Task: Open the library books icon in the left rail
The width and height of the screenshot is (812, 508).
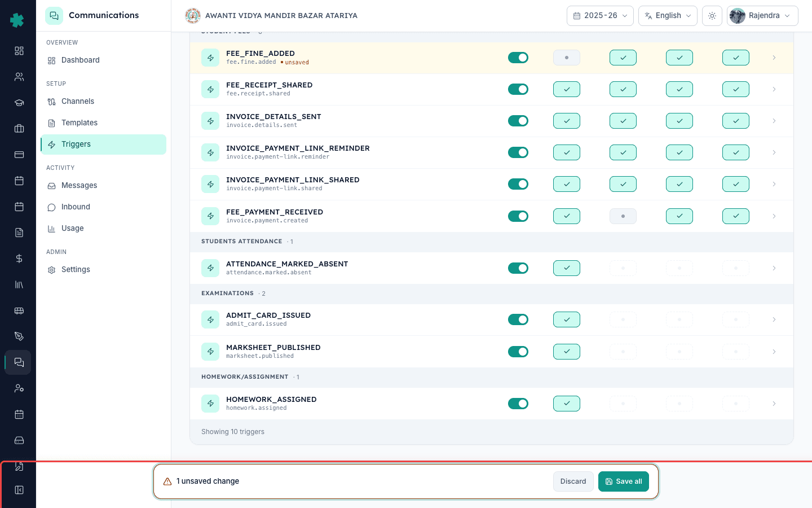Action: click(19, 284)
